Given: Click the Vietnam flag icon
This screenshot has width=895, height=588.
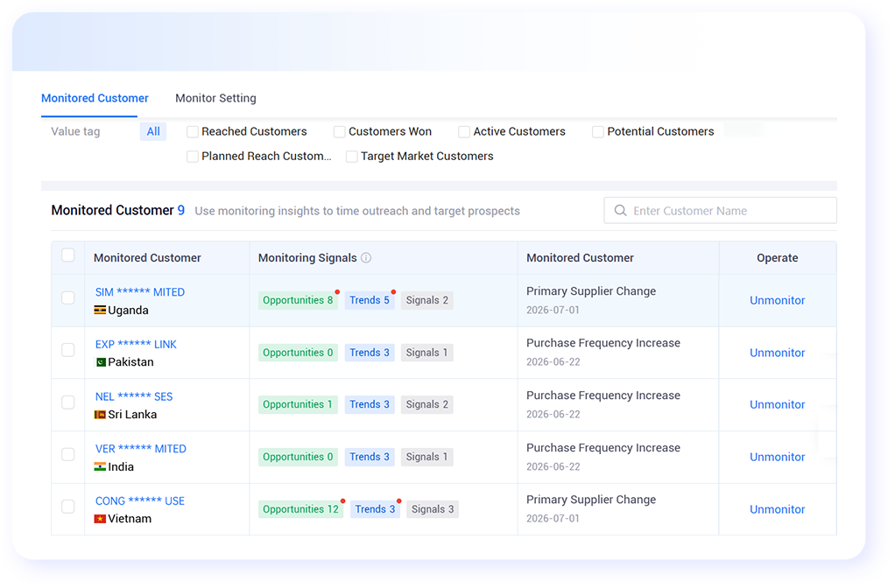Looking at the screenshot, I should [x=100, y=519].
